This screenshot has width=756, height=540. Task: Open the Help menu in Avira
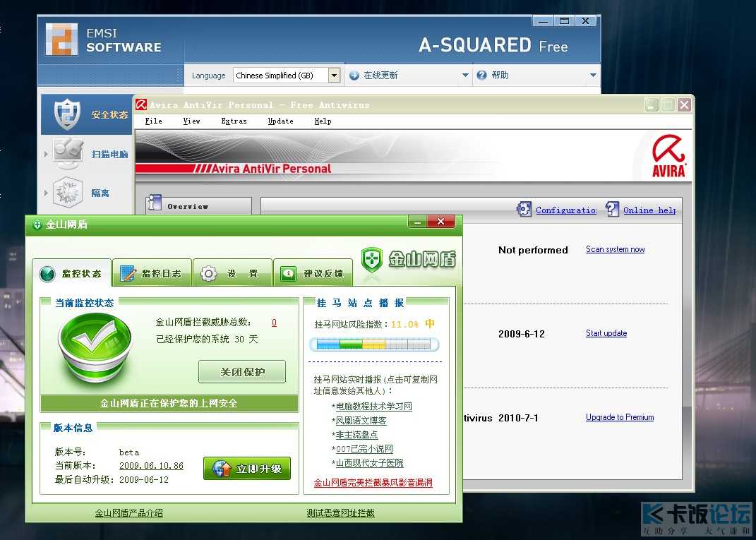coord(323,121)
